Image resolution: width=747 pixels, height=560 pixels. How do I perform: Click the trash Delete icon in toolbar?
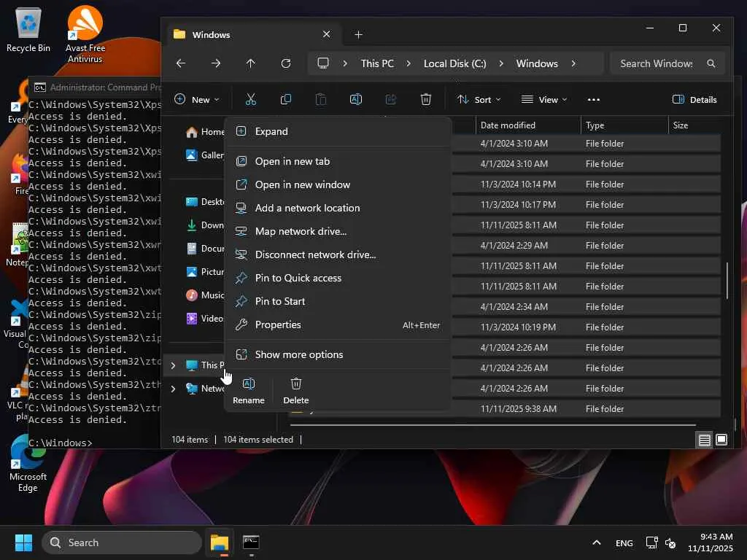(426, 99)
